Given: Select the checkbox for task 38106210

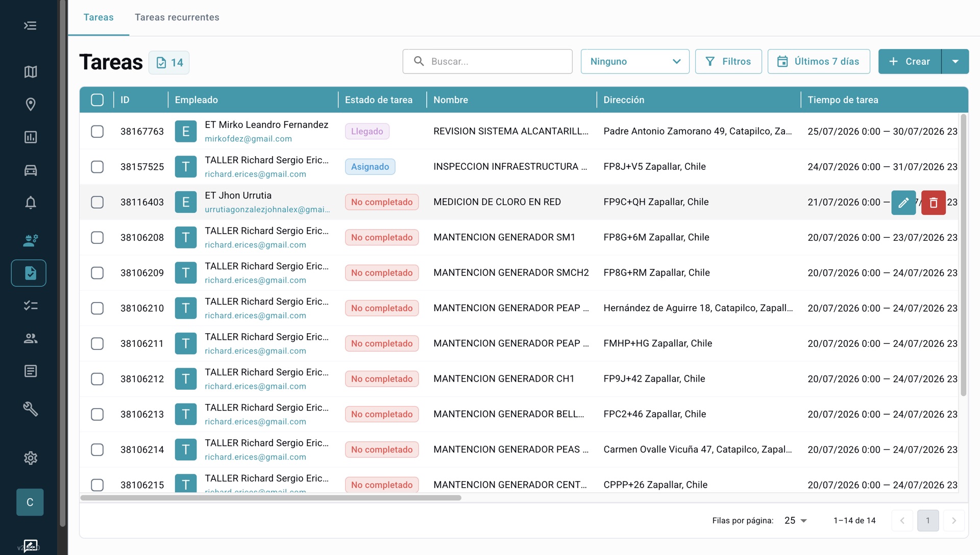Looking at the screenshot, I should [97, 308].
